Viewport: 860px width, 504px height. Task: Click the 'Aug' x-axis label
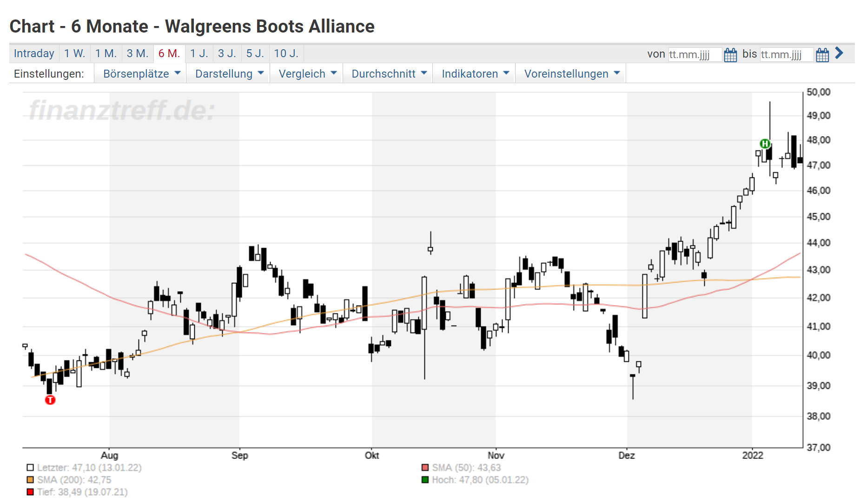[110, 455]
